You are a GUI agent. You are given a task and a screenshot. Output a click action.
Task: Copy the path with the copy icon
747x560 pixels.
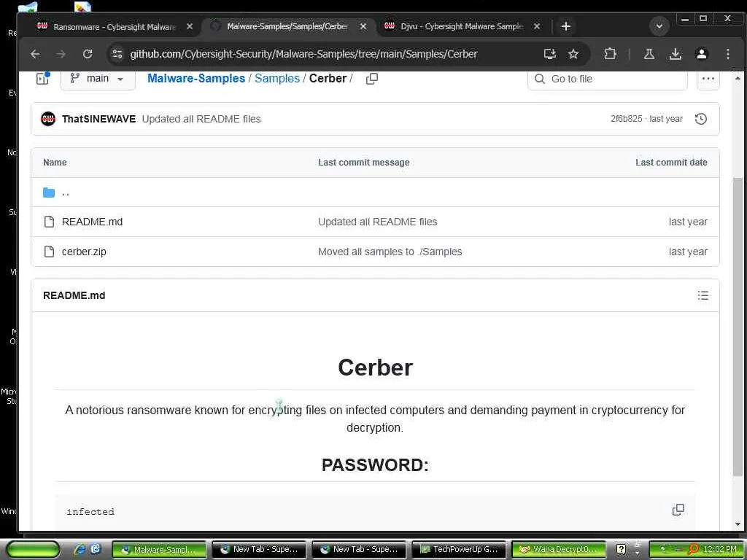click(x=372, y=79)
